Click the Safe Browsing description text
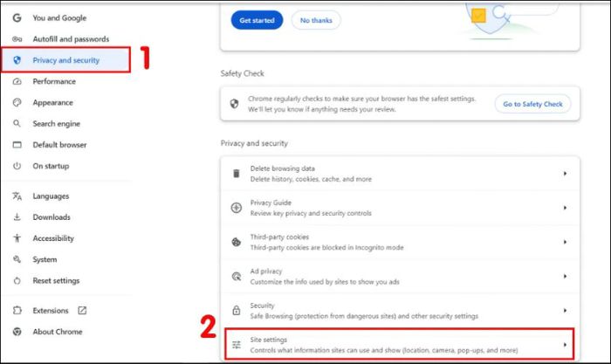This screenshot has height=364, width=611. [x=364, y=316]
